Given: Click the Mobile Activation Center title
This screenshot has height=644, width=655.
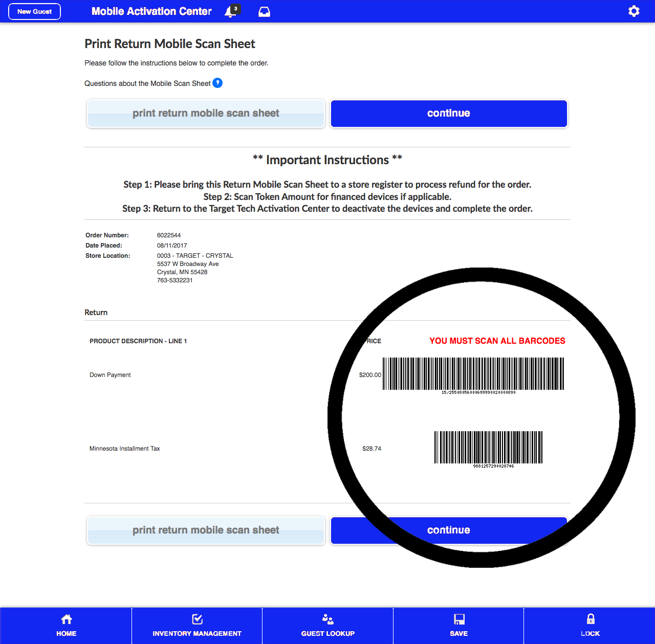Looking at the screenshot, I should [x=151, y=11].
